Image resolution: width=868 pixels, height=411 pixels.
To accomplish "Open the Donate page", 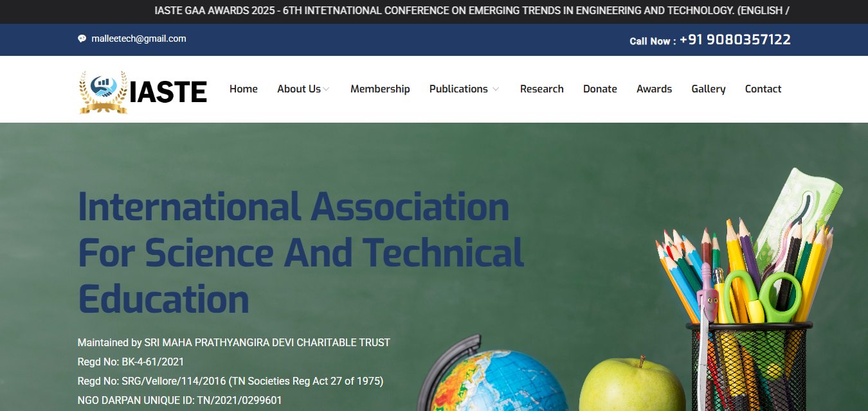I will 599,89.
